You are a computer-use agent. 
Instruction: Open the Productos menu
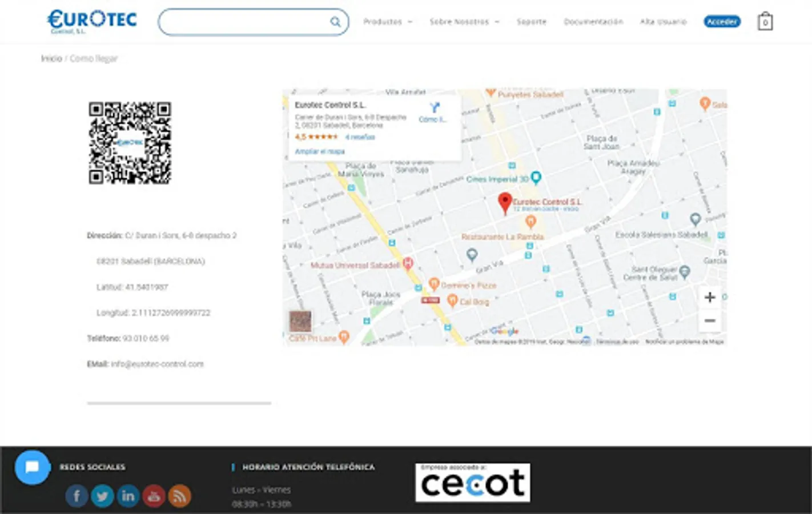[388, 22]
